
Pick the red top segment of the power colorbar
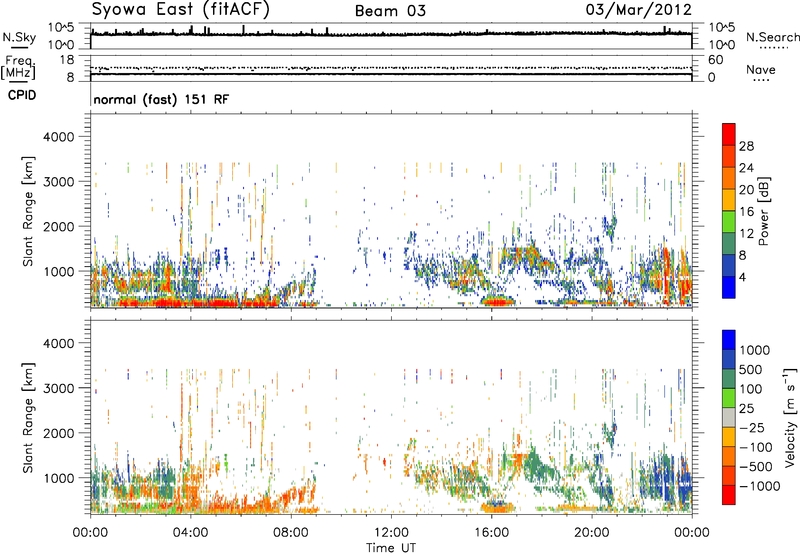click(729, 134)
